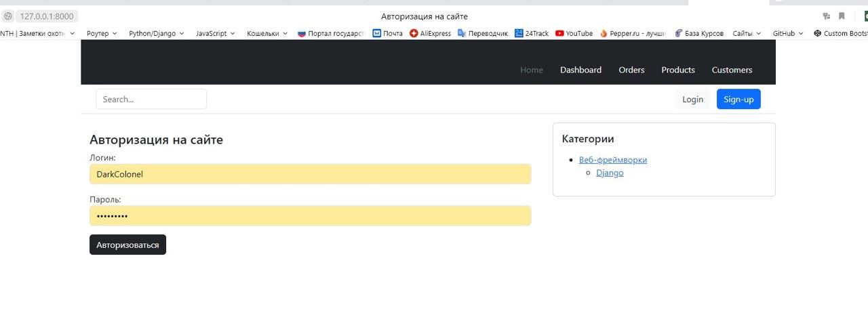868x334 pixels.
Task: Open the Dashboard nav item
Action: click(580, 70)
